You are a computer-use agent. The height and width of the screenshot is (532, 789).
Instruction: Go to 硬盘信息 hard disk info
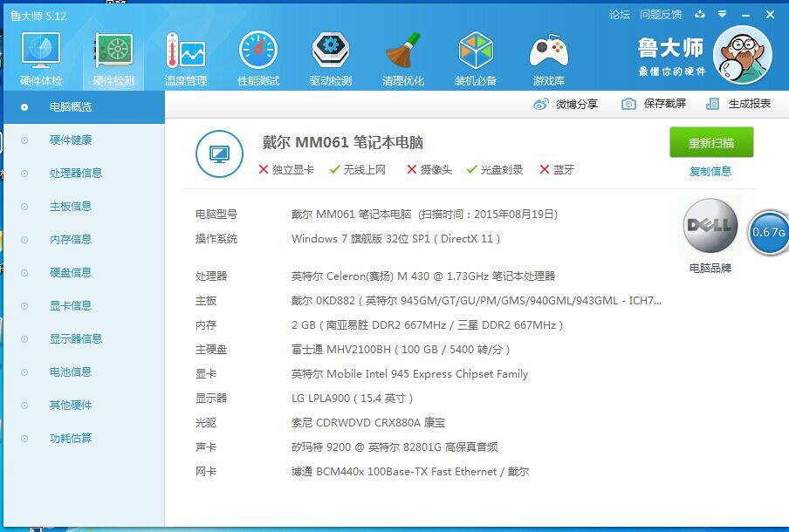[71, 273]
